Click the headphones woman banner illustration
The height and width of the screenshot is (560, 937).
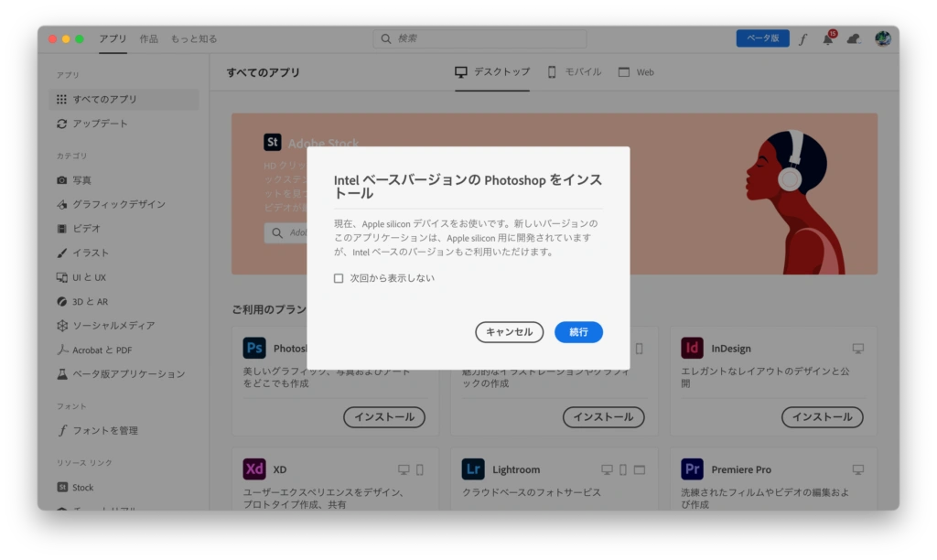[795, 202]
